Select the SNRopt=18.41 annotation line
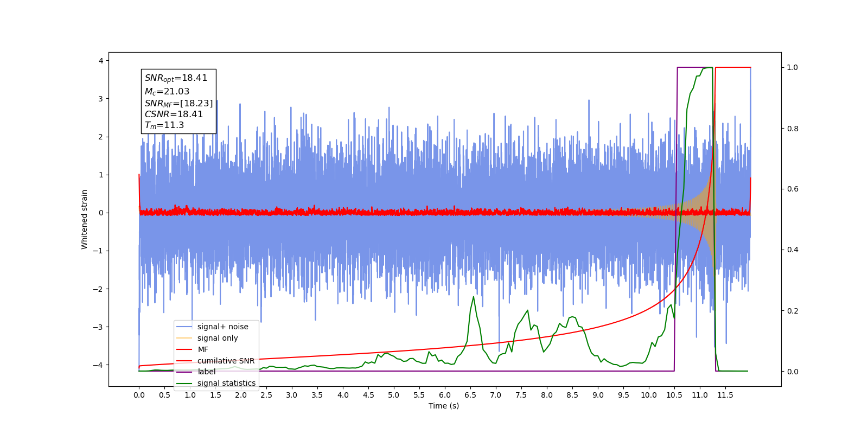This screenshot has height=434, width=868. (x=176, y=78)
